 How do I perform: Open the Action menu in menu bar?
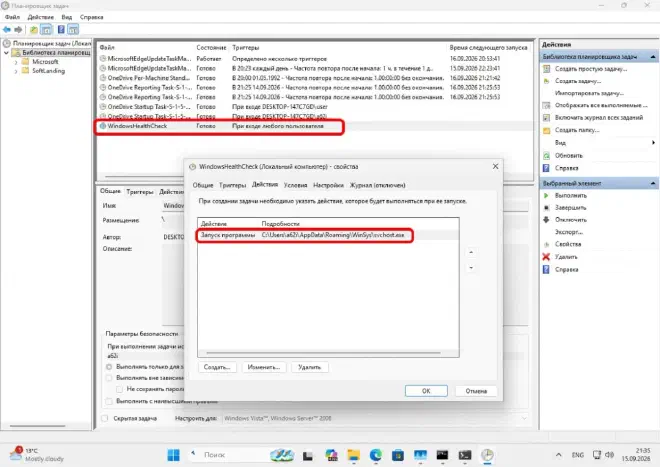pos(40,17)
